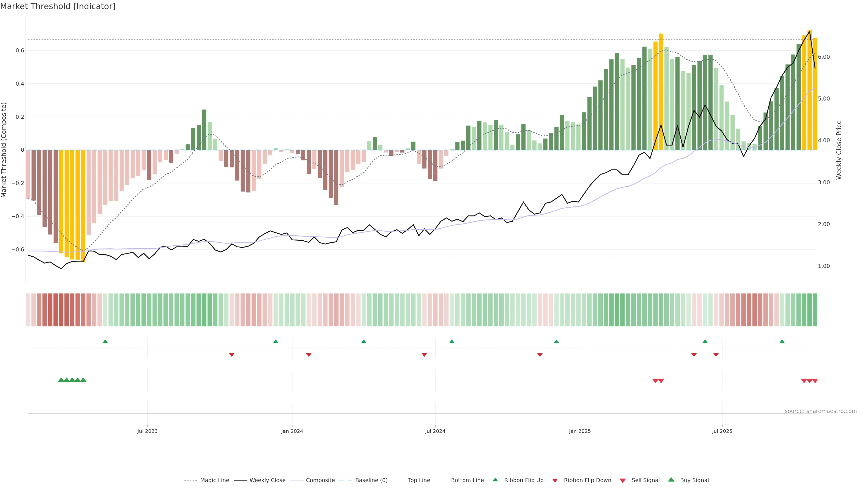
Task: Click the Jul 2024 x-axis label
Action: click(x=435, y=431)
